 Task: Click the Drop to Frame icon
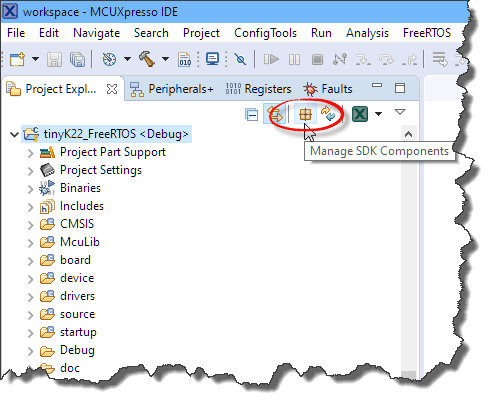click(440, 59)
